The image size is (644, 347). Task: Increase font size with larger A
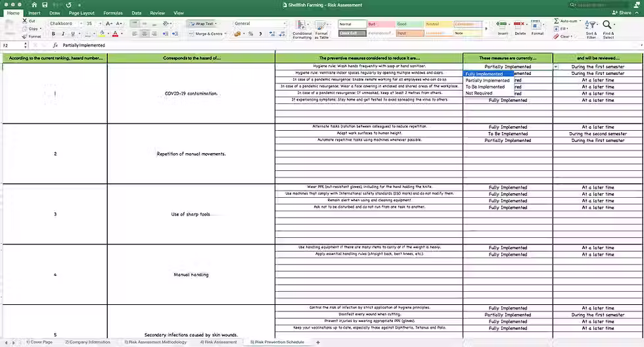click(x=109, y=24)
